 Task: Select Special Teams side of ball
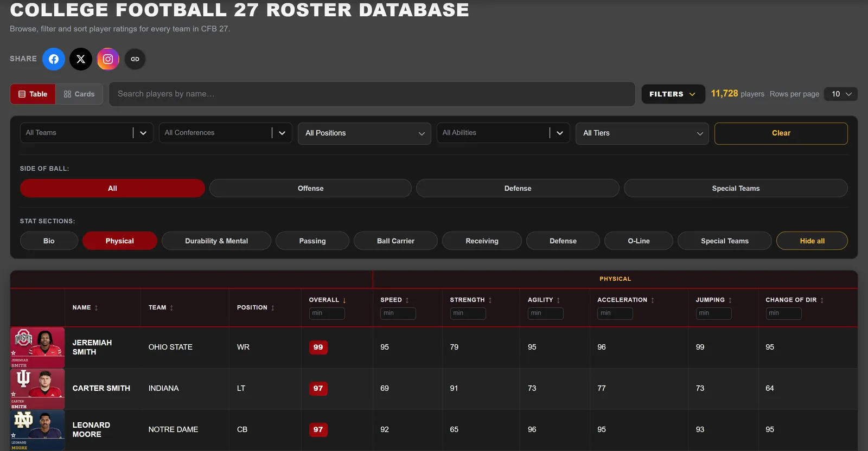pyautogui.click(x=736, y=189)
